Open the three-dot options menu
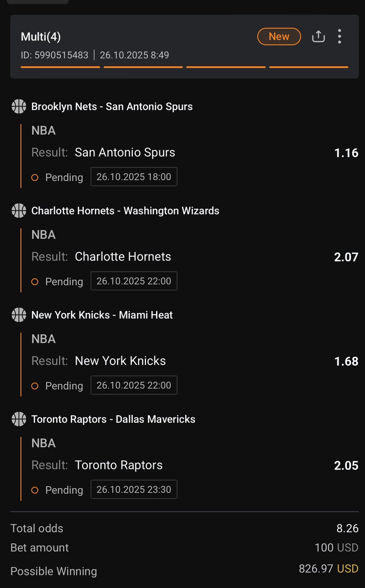 pyautogui.click(x=340, y=37)
